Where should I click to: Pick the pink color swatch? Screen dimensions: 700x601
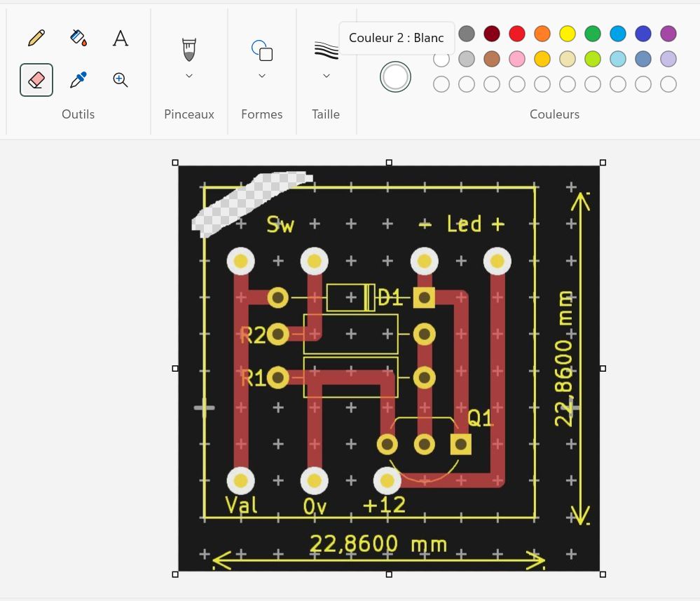(517, 59)
